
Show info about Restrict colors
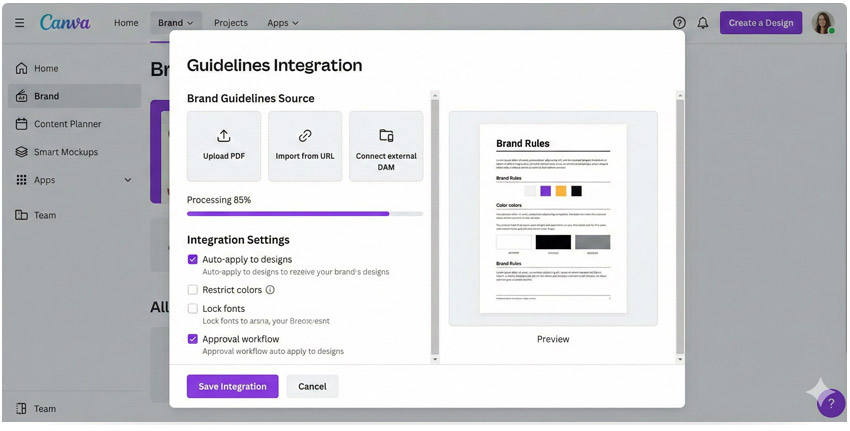coord(270,290)
